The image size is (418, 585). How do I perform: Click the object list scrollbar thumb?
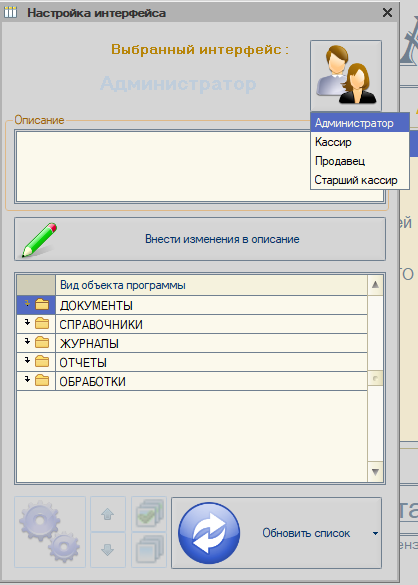[375, 378]
